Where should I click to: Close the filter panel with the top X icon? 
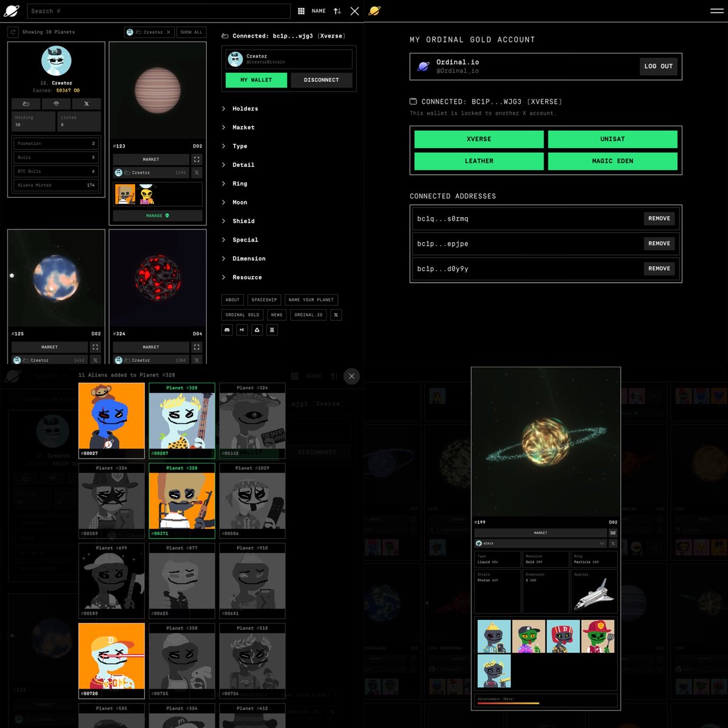(x=355, y=11)
